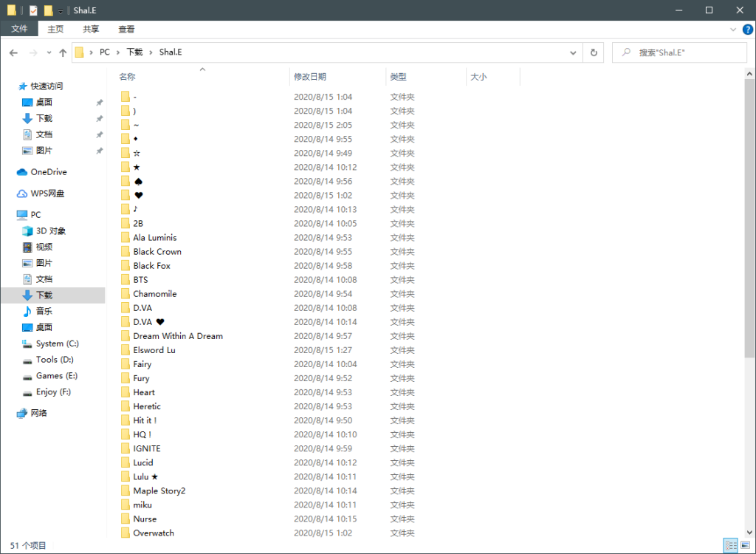The width and height of the screenshot is (756, 554).
Task: Sort by 大小 column header
Action: 478,77
